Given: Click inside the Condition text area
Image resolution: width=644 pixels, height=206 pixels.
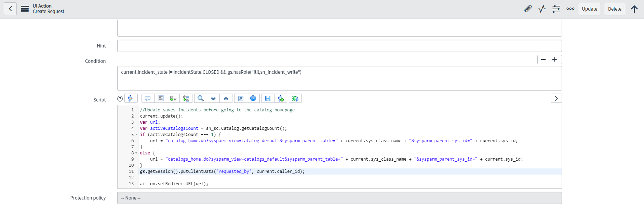Looking at the screenshot, I should pyautogui.click(x=339, y=78).
